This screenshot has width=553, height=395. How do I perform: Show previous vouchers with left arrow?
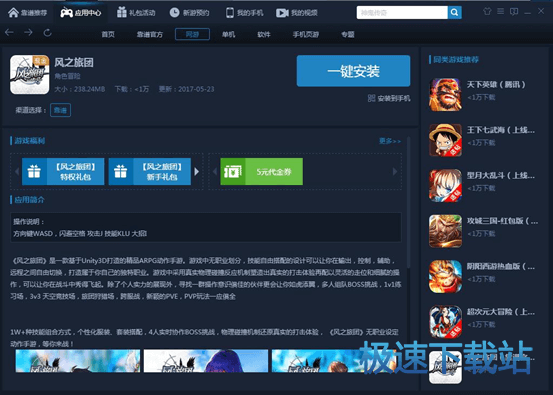click(x=214, y=171)
